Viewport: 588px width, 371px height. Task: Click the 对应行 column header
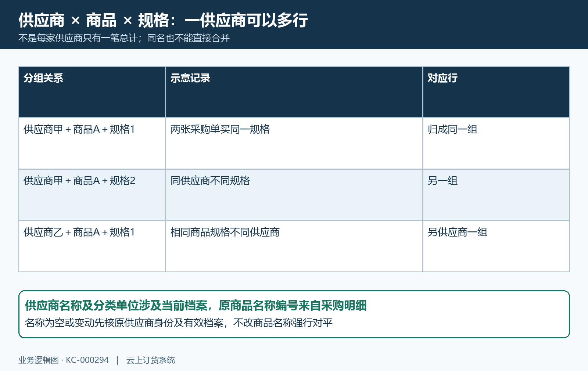coord(496,92)
